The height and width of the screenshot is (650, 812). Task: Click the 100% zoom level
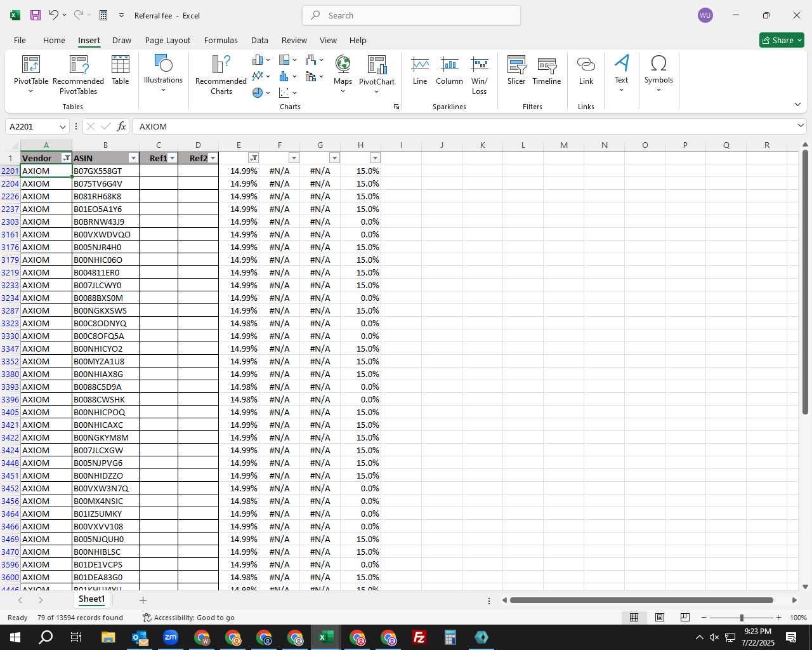pos(798,618)
